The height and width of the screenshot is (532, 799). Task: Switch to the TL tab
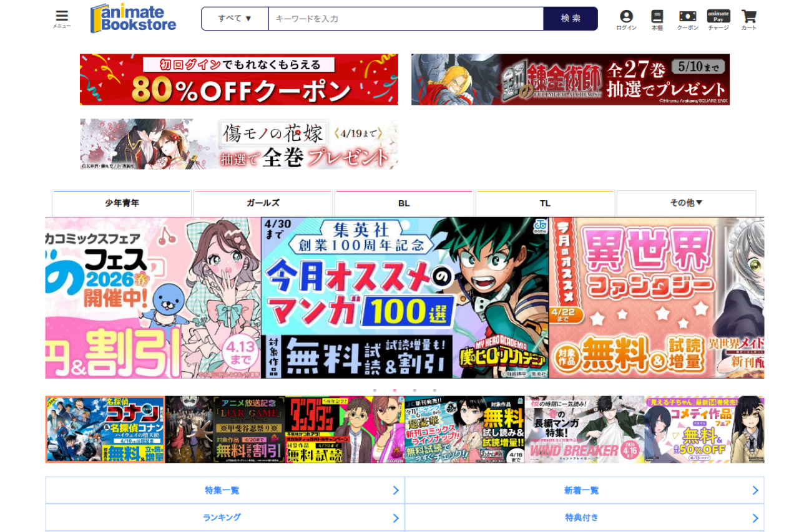pos(545,203)
